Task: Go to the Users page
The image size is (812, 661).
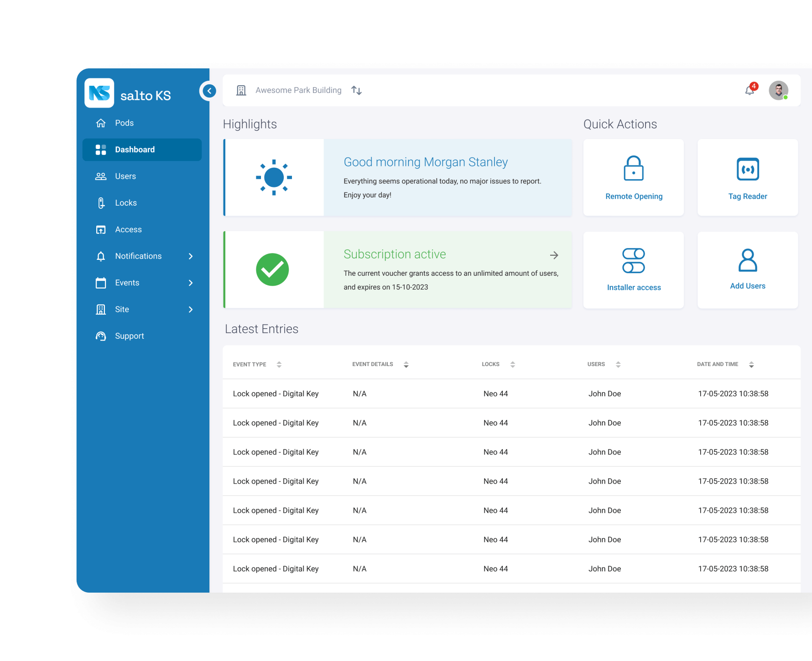Action: (x=125, y=176)
